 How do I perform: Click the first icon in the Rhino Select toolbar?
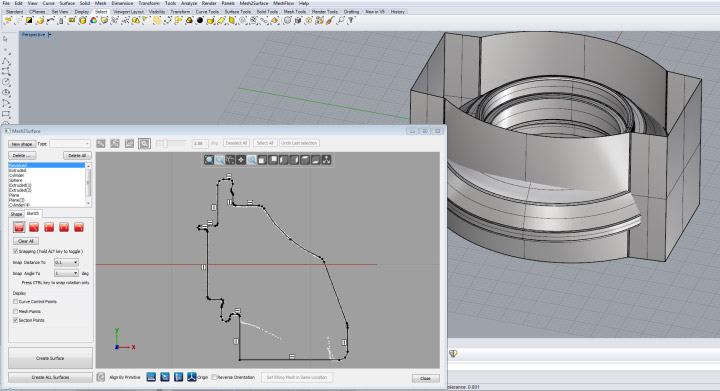(8, 21)
